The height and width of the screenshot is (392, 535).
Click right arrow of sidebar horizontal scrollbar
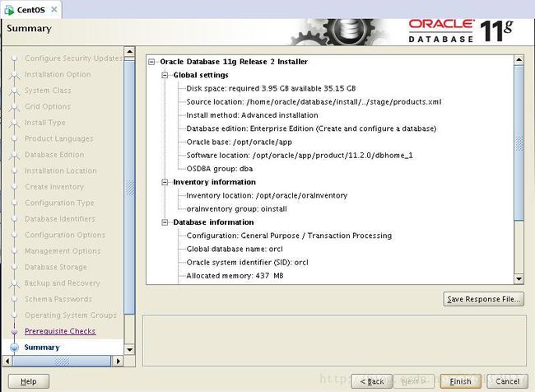point(118,361)
